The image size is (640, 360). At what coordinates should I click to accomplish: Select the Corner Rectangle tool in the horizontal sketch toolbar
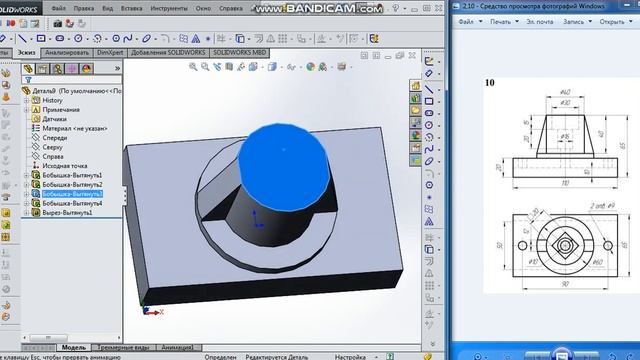click(41, 39)
